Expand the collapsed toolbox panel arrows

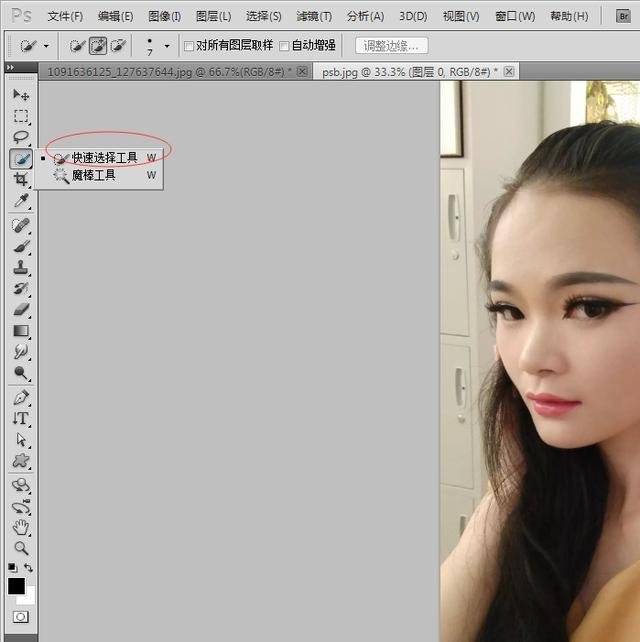click(x=10, y=67)
